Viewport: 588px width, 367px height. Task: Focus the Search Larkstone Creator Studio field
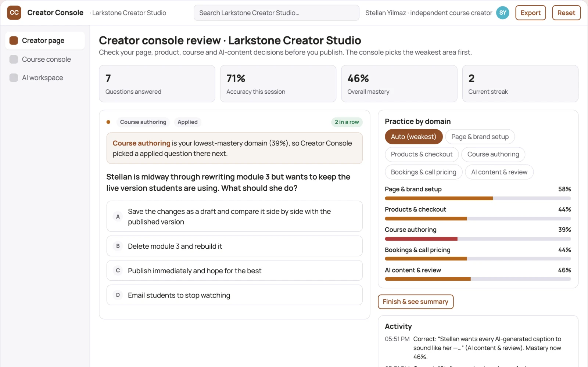(276, 13)
